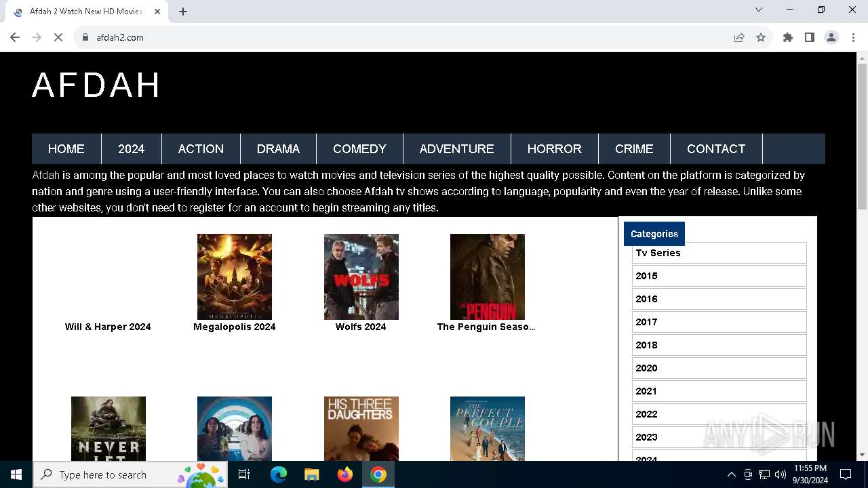Image resolution: width=868 pixels, height=488 pixels.
Task: Select 2015 category
Action: pos(719,276)
